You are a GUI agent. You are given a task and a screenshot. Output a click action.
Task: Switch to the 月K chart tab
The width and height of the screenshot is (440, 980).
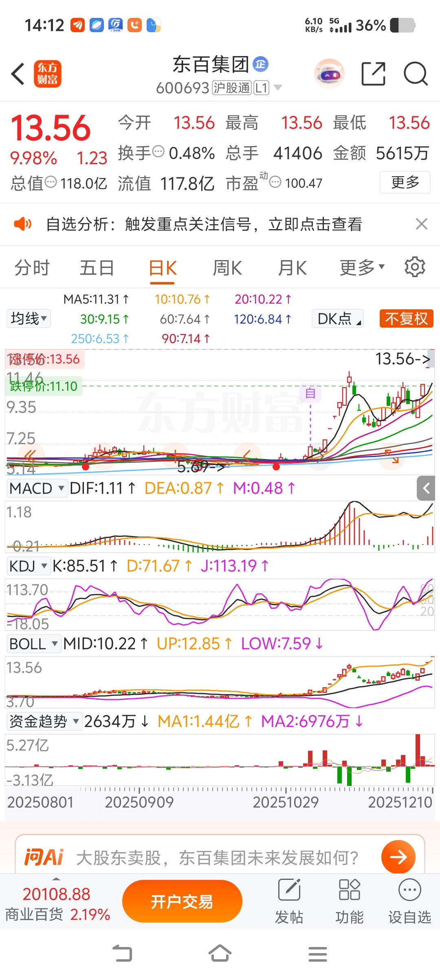(x=293, y=268)
